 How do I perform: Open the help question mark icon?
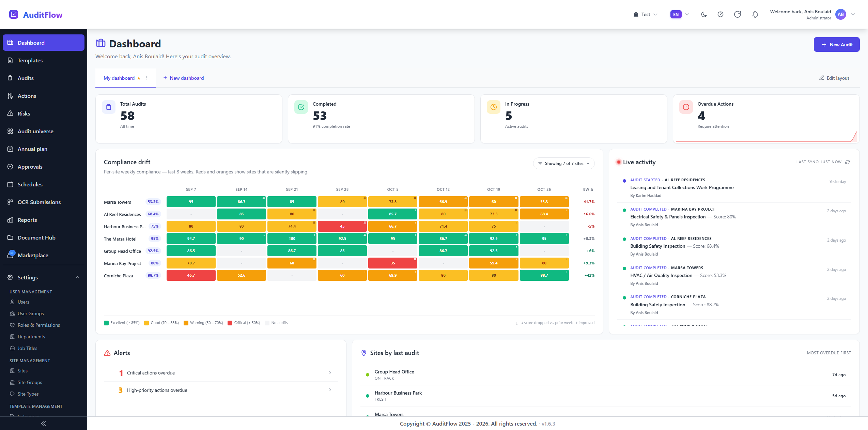click(720, 14)
